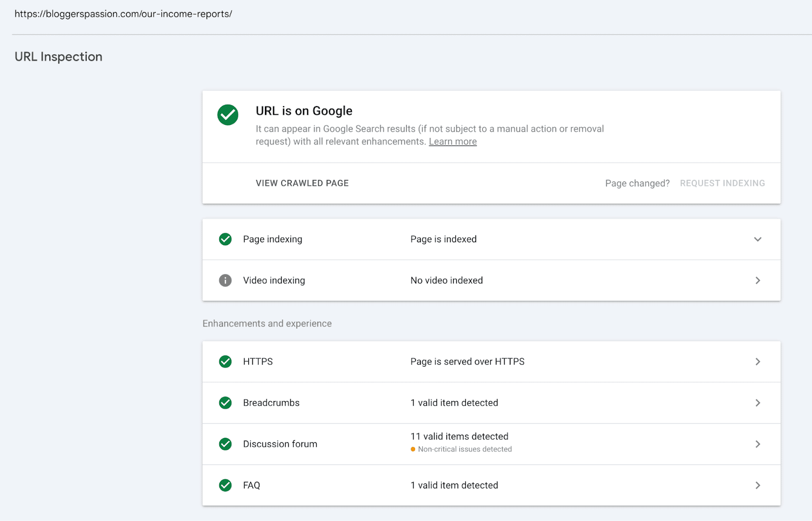The height and width of the screenshot is (521, 812).
Task: Click the orange dot near Non-critical issues detected
Action: (x=413, y=449)
